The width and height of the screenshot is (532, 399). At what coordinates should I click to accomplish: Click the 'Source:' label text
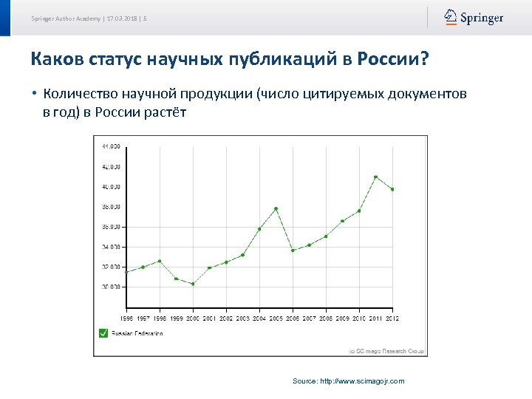(x=305, y=381)
